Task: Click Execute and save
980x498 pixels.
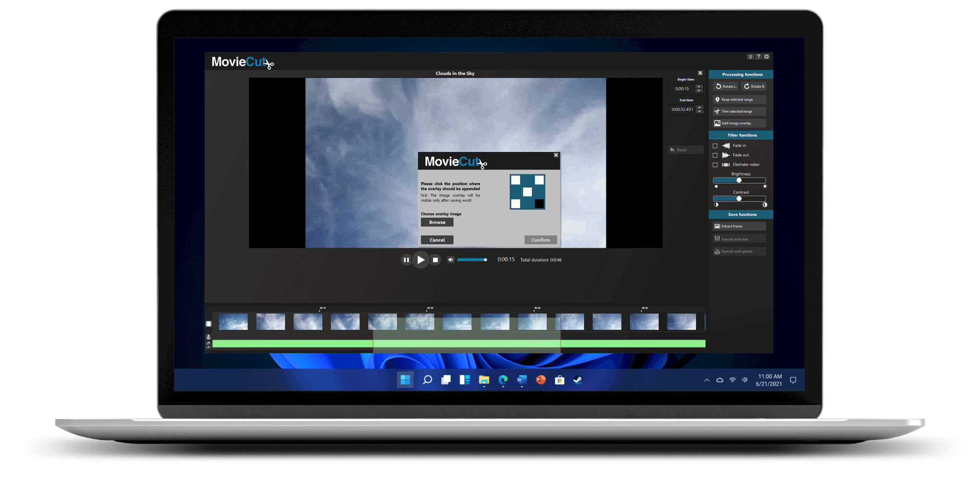Action: [740, 239]
